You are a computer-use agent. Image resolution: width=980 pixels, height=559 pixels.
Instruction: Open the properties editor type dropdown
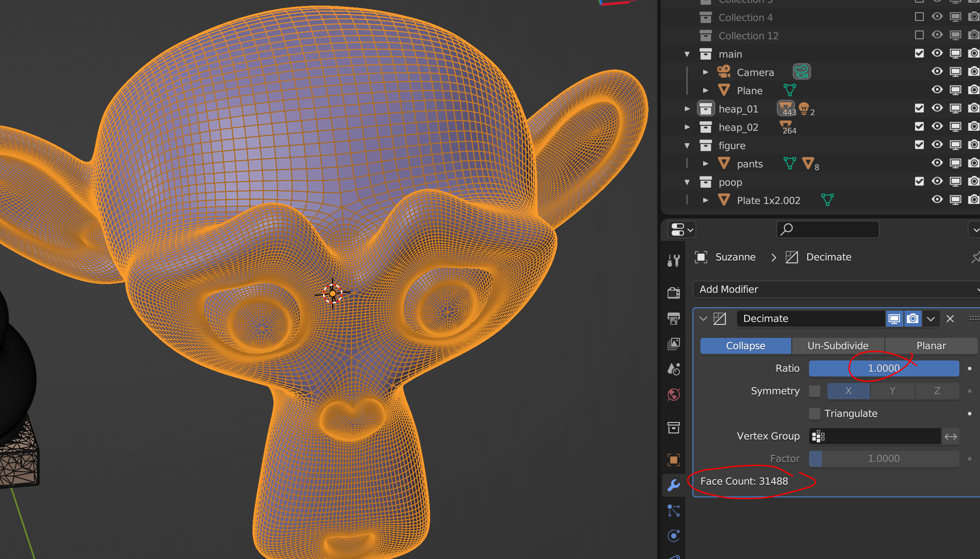click(x=682, y=230)
